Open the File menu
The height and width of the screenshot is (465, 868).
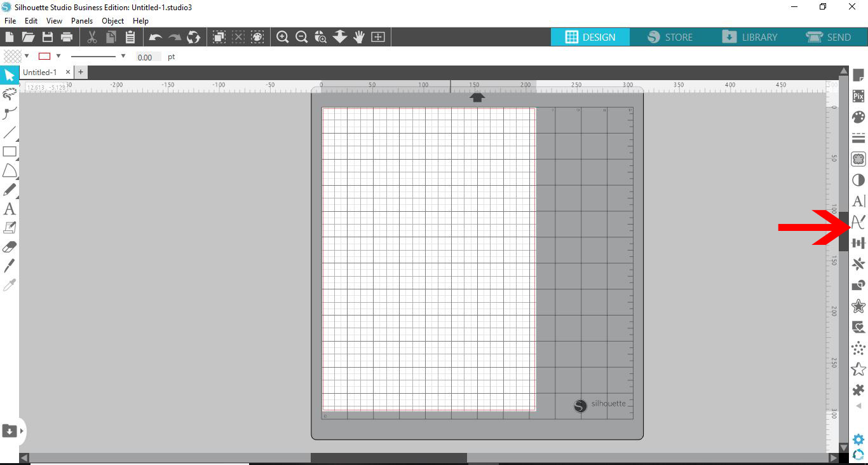(10, 21)
